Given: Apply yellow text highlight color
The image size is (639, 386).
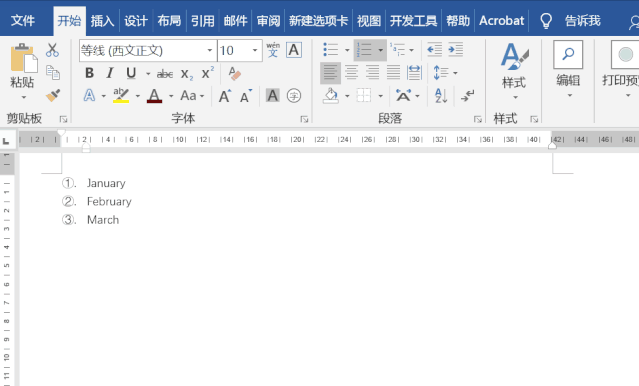Looking at the screenshot, I should pyautogui.click(x=121, y=96).
